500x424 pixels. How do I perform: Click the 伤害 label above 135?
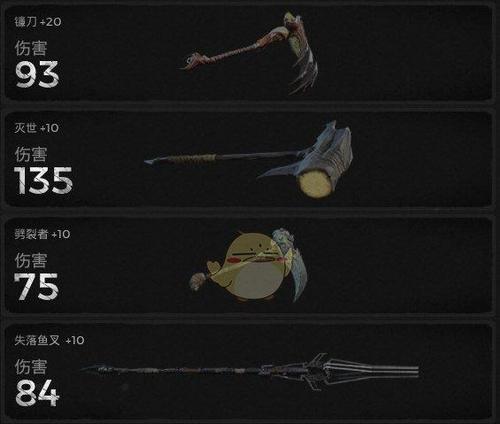pyautogui.click(x=31, y=155)
